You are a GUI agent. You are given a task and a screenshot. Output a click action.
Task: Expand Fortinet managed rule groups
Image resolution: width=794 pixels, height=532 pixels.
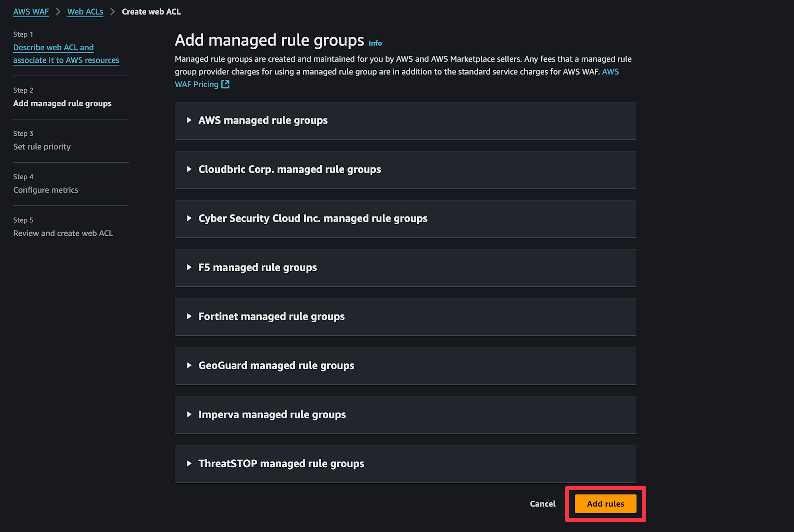pyautogui.click(x=405, y=316)
